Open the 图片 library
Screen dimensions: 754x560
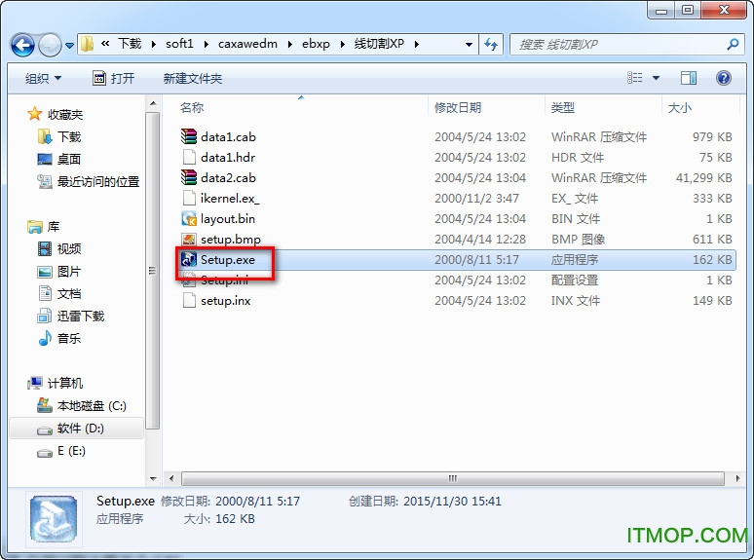coord(59,271)
